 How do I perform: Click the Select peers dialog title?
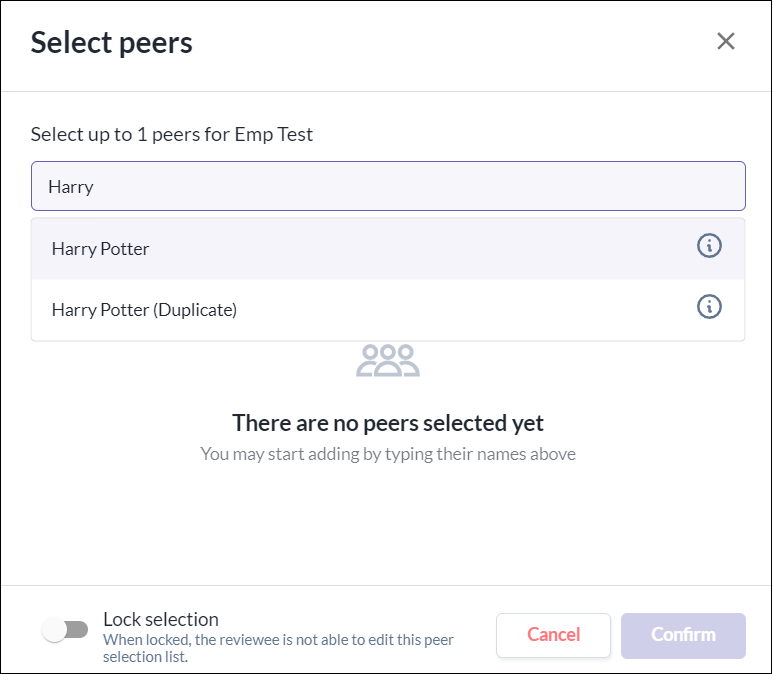point(112,43)
